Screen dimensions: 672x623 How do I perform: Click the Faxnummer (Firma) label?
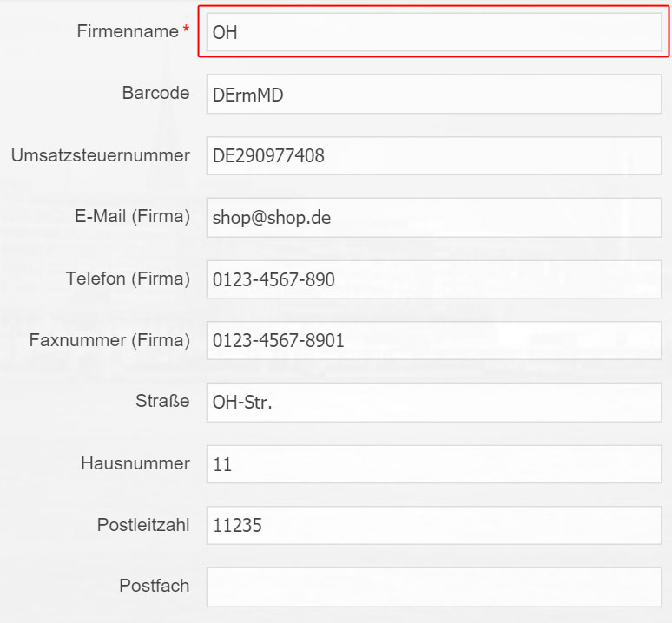coord(109,340)
